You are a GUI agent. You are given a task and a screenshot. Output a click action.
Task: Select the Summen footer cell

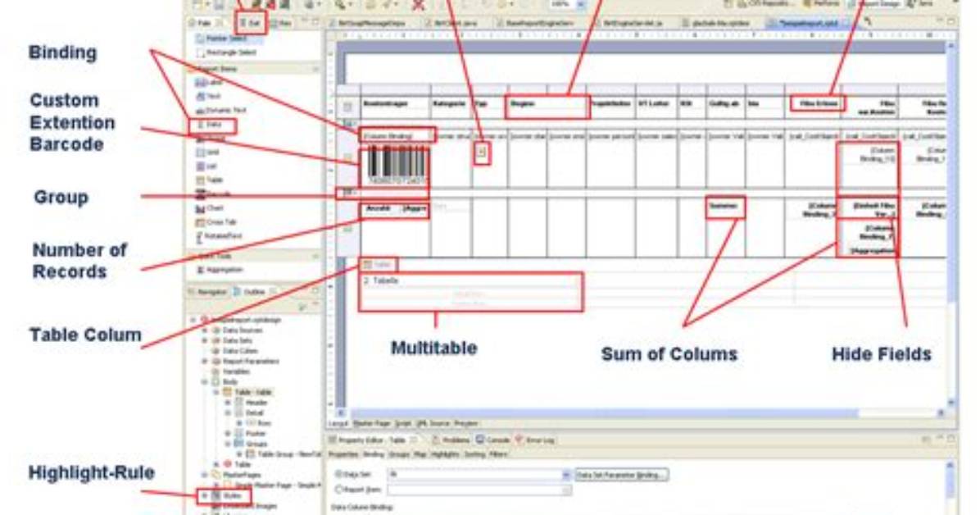coord(725,207)
